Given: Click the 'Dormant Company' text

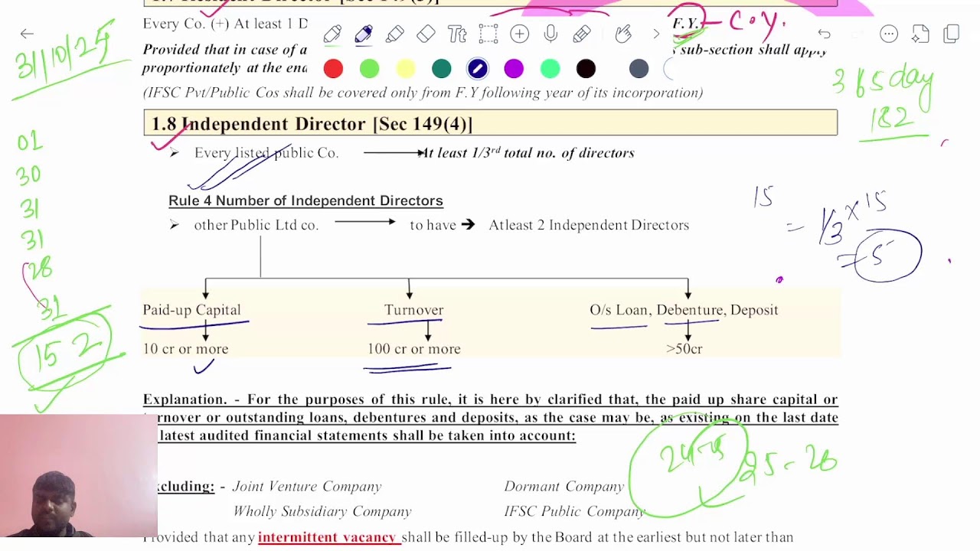Looking at the screenshot, I should click(563, 487).
